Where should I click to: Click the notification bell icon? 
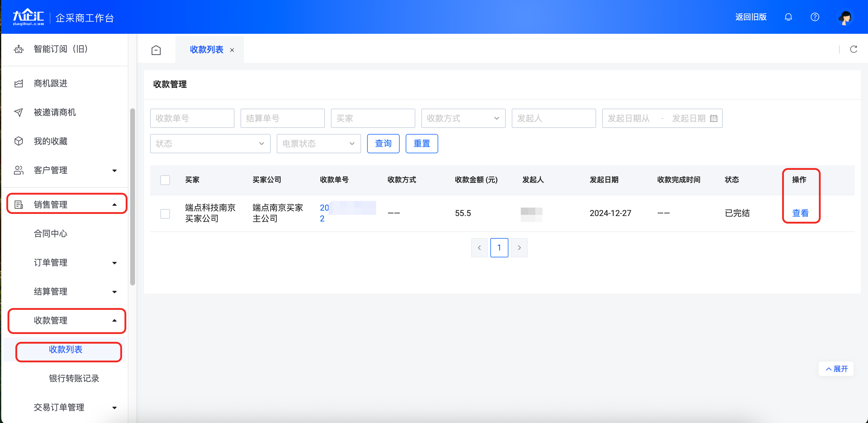788,17
